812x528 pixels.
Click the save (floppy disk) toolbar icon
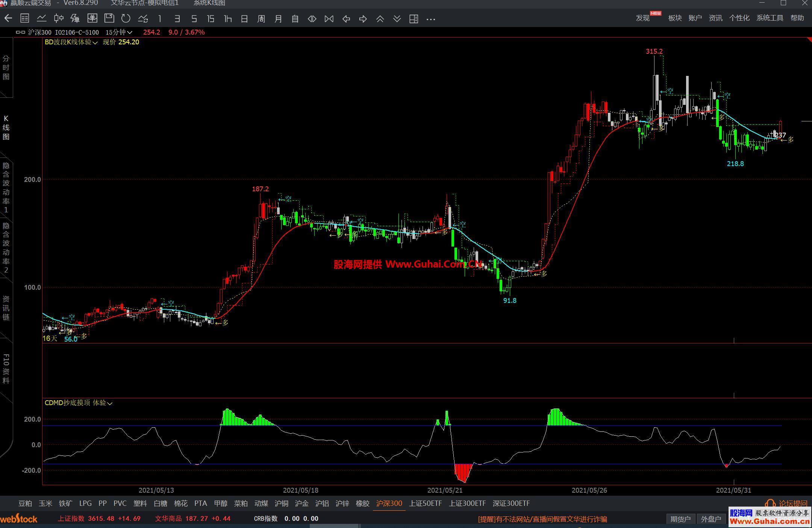coord(109,18)
